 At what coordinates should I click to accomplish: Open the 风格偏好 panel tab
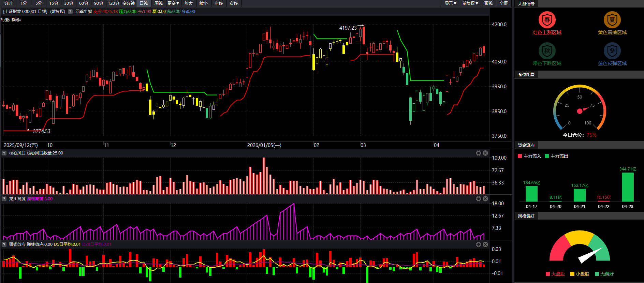(x=526, y=216)
